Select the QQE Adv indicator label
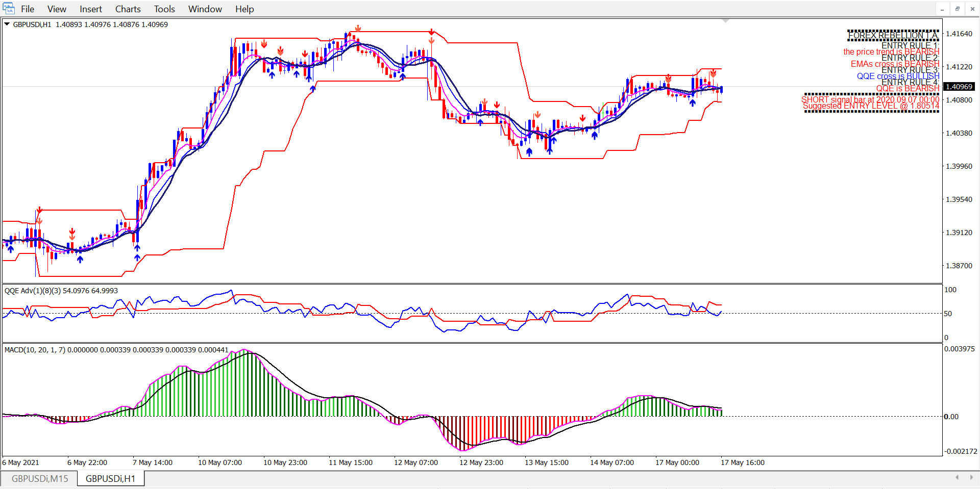Screen dimensions: 980x489 tap(61, 291)
